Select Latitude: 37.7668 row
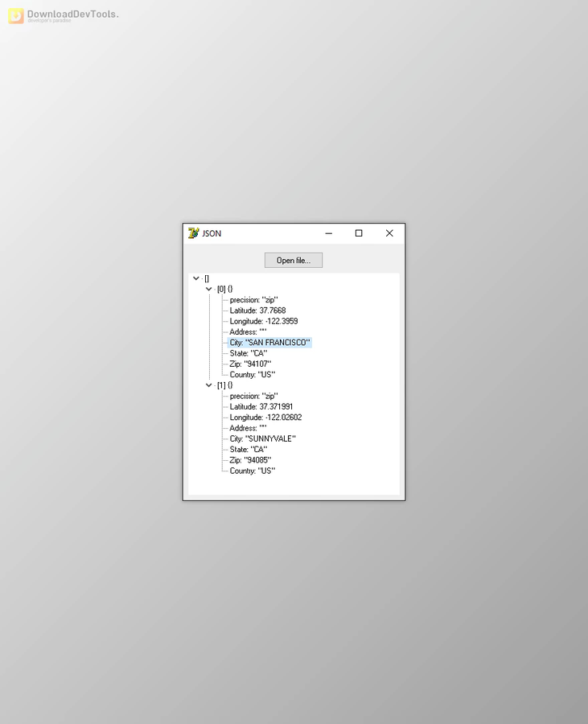 tap(257, 311)
